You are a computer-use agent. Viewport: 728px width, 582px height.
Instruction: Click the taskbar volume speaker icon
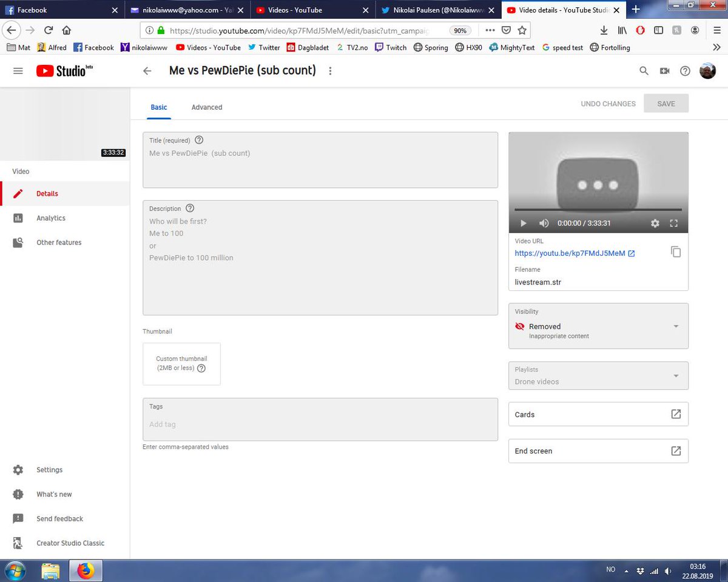pyautogui.click(x=668, y=570)
